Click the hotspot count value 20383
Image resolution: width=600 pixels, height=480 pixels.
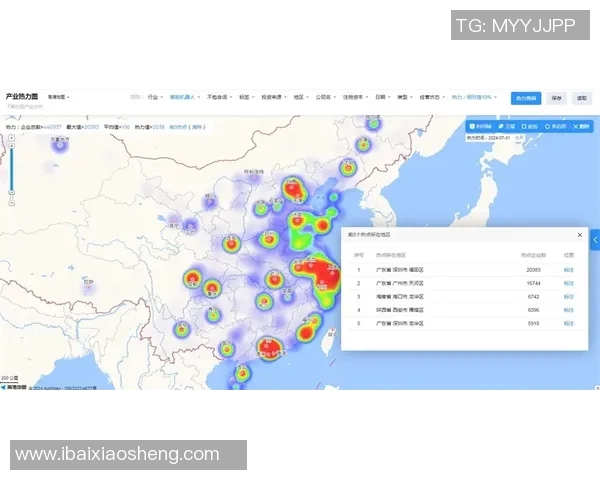tap(533, 270)
